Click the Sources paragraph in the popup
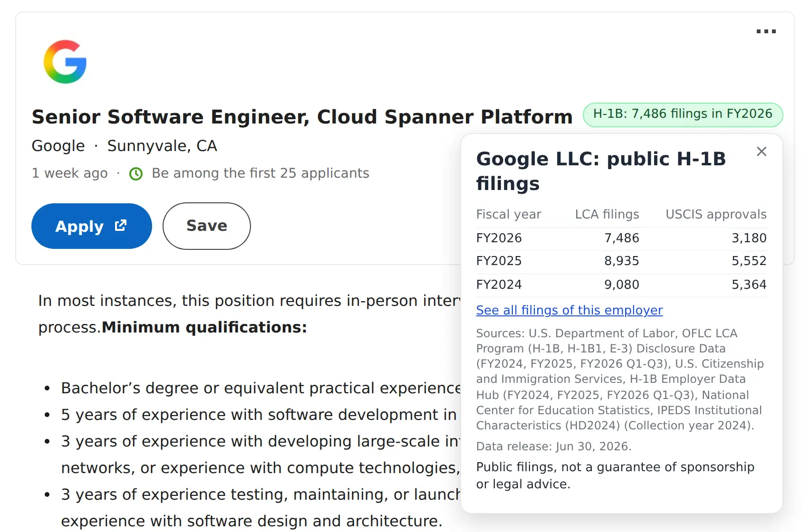This screenshot has height=532, width=810. [x=620, y=379]
